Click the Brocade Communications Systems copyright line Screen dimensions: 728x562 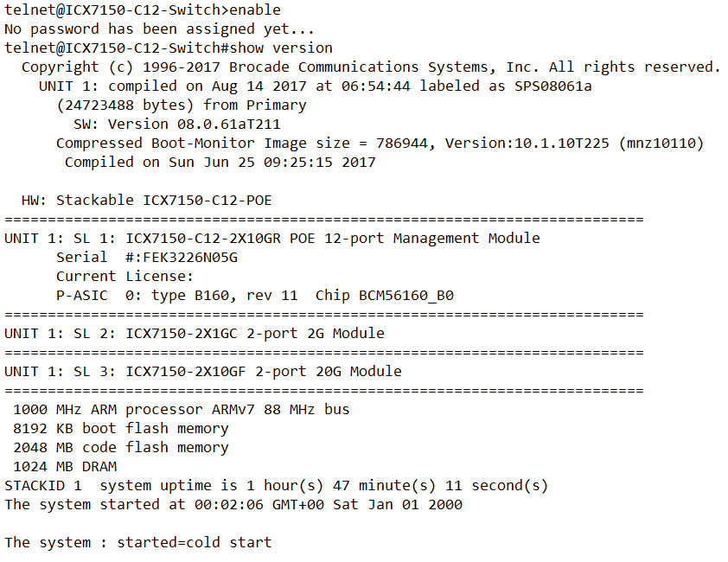[x=370, y=67]
